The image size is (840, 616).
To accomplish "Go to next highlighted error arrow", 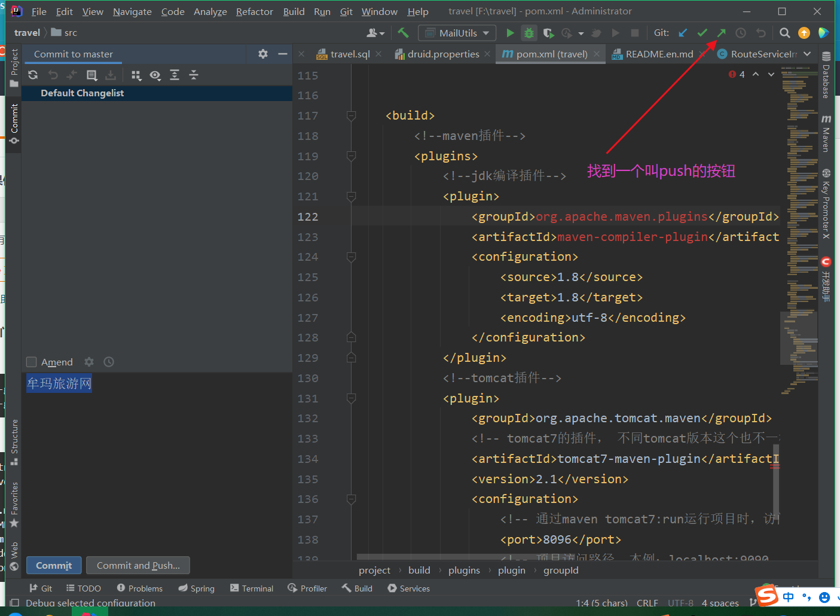I will pyautogui.click(x=771, y=74).
